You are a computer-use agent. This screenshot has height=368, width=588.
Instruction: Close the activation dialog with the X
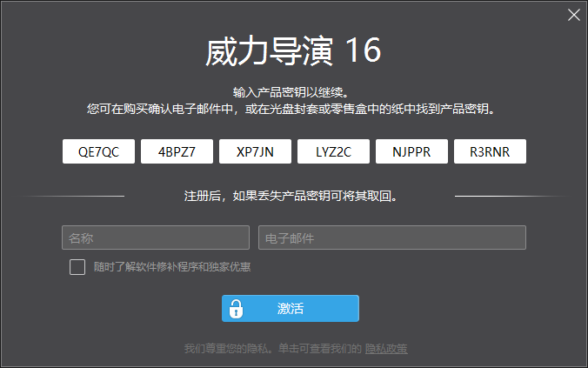click(574, 15)
